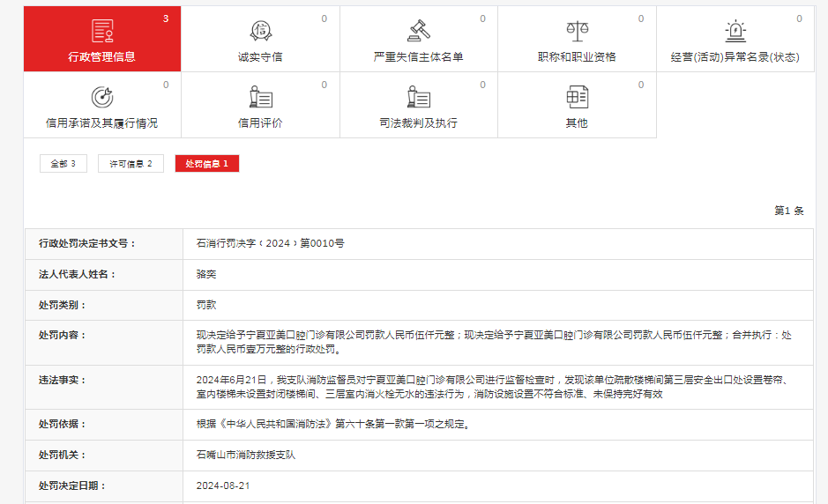
Task: Click the 行政管理信息 document icon
Action: [102, 31]
